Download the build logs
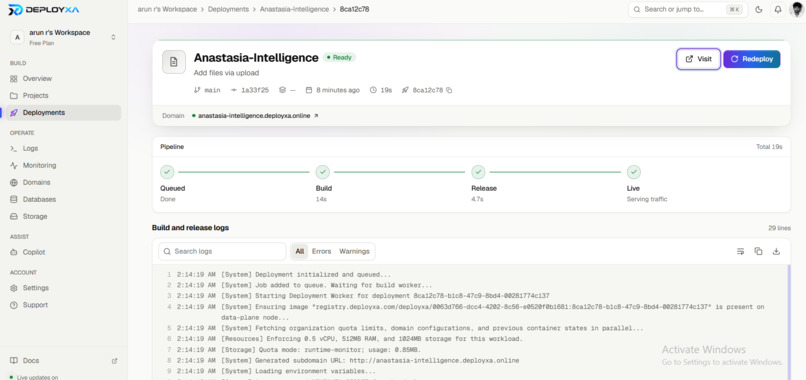This screenshot has width=806, height=380. (777, 251)
